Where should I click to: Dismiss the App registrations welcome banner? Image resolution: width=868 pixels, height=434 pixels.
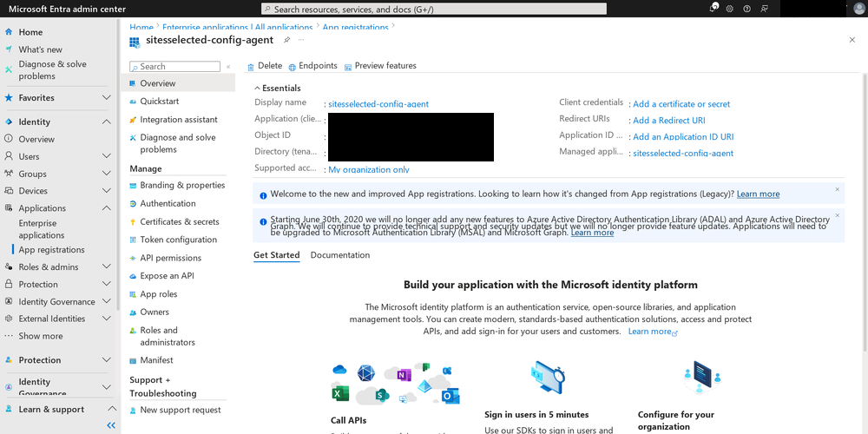[837, 189]
